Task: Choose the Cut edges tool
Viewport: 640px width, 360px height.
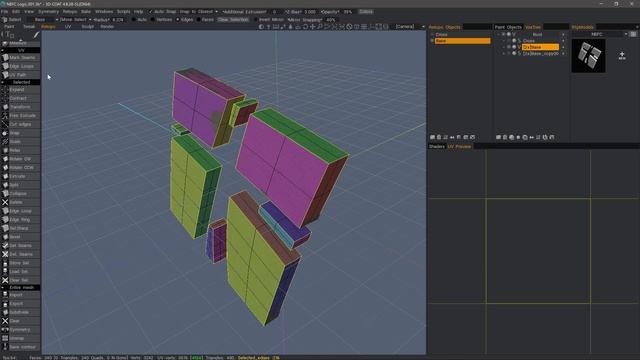Action: tap(20, 124)
